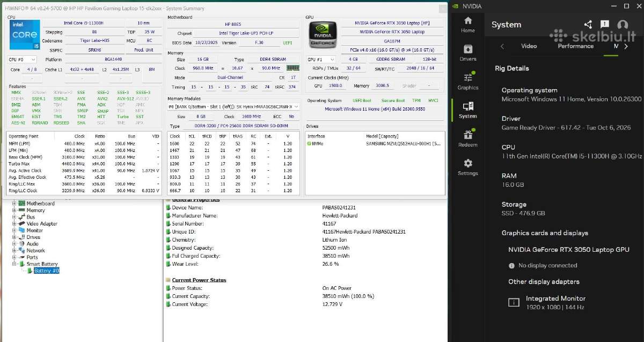Viewport: 644px width, 342px height.
Task: Click the battery icon beside Power Status
Action: 168,288
